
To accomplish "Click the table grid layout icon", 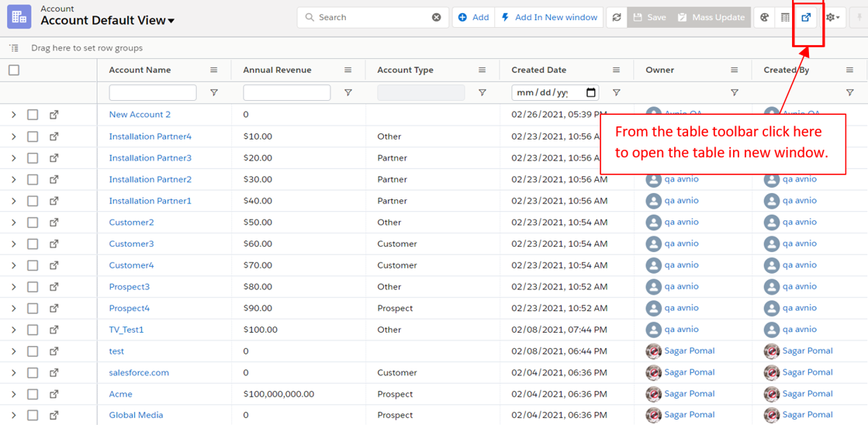I will (x=785, y=17).
